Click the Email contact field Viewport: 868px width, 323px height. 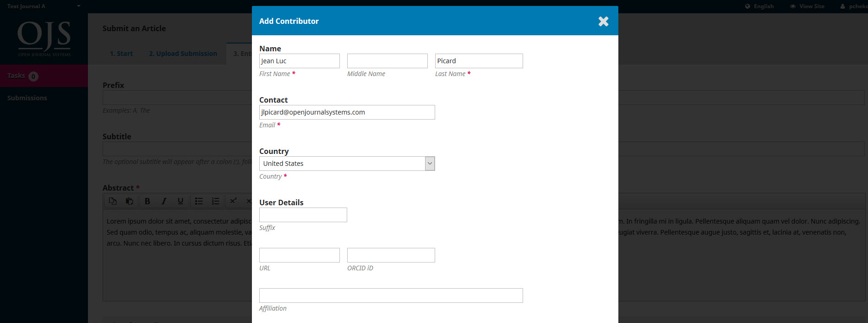pos(347,112)
